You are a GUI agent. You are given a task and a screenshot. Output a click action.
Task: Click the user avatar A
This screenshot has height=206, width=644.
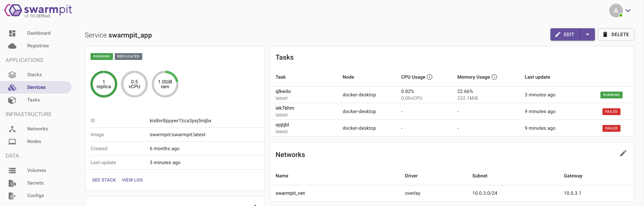[616, 11]
